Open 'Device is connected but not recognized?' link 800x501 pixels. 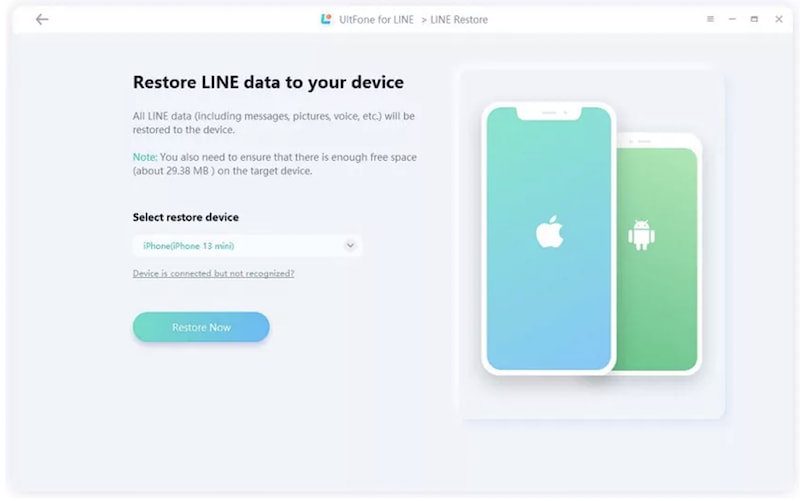(213, 273)
